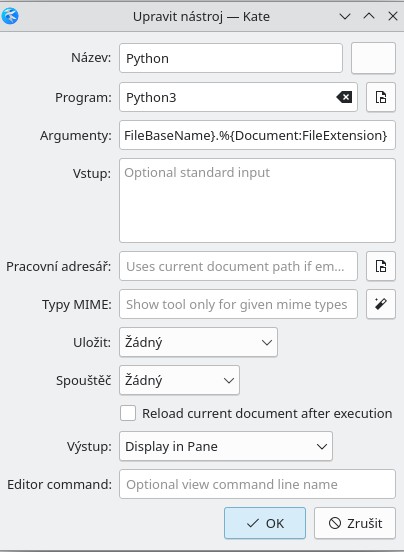The image size is (404, 552).
Task: Click the Vstup standard input text area
Action: coord(257,201)
